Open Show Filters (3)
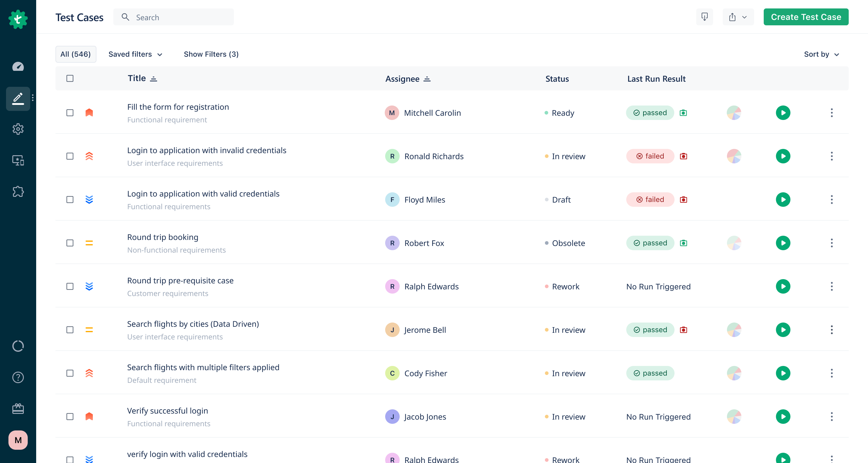Viewport: 868px width, 463px height. [211, 54]
